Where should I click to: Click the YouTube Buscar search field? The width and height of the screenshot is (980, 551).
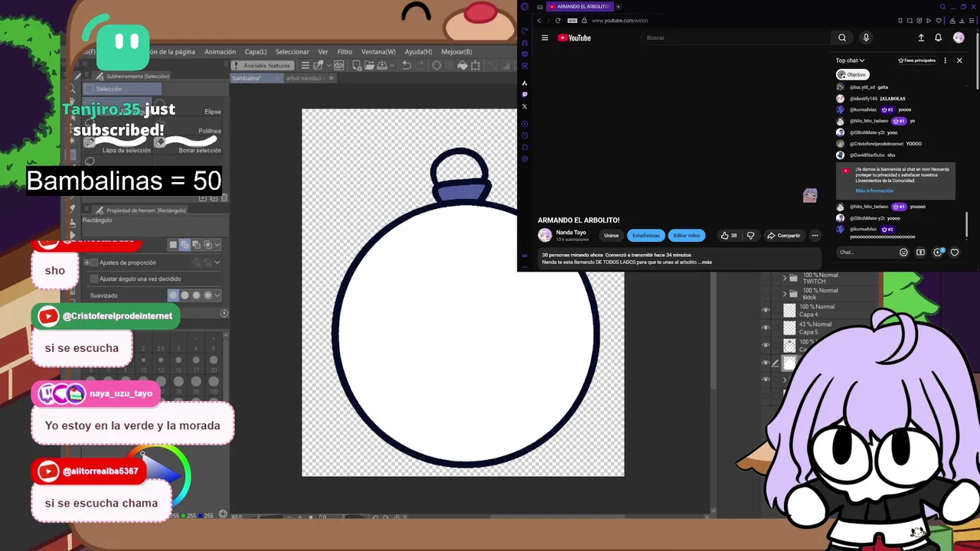735,37
